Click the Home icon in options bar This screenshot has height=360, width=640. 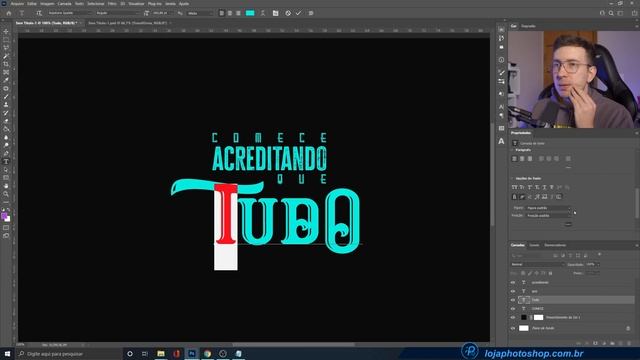pyautogui.click(x=9, y=13)
